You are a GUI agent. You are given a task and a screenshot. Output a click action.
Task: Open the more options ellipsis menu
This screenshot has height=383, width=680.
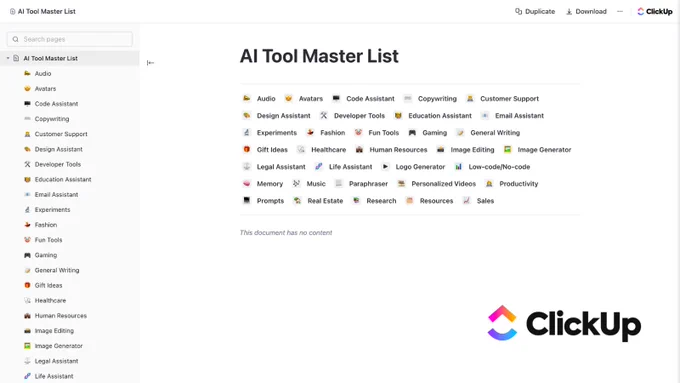pos(620,11)
